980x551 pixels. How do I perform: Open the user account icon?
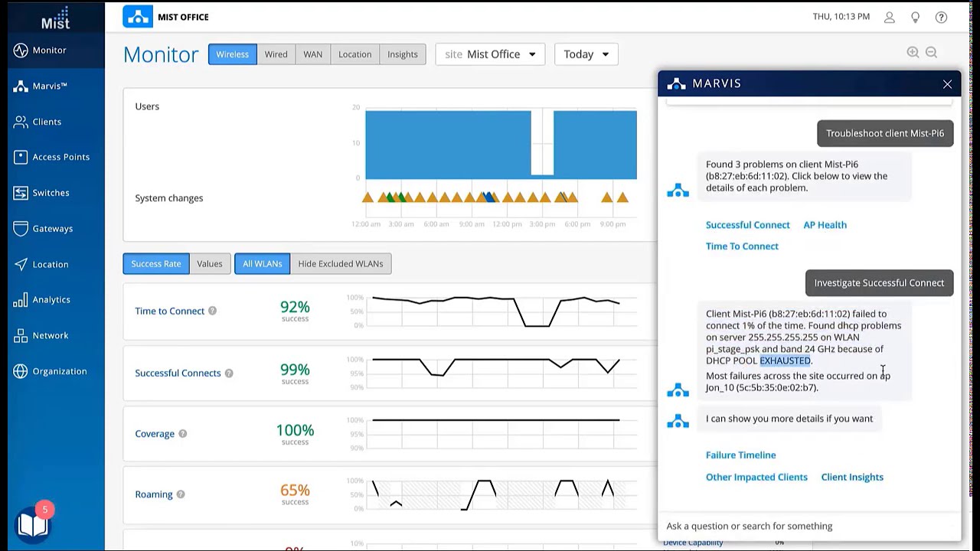[x=889, y=17]
